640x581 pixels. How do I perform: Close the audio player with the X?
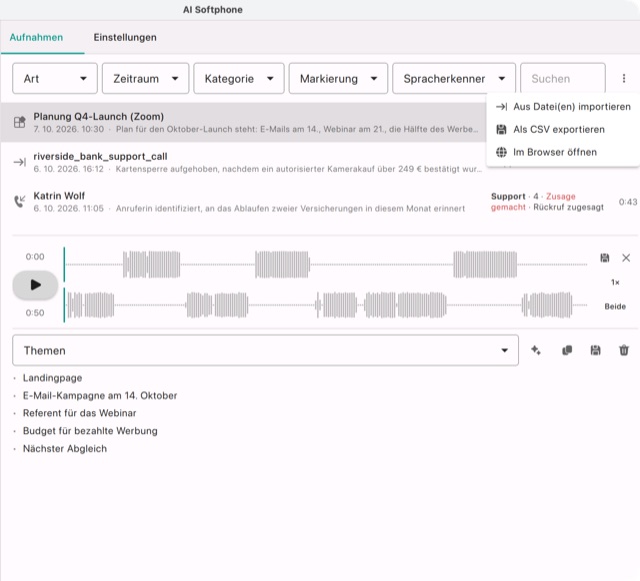(626, 258)
